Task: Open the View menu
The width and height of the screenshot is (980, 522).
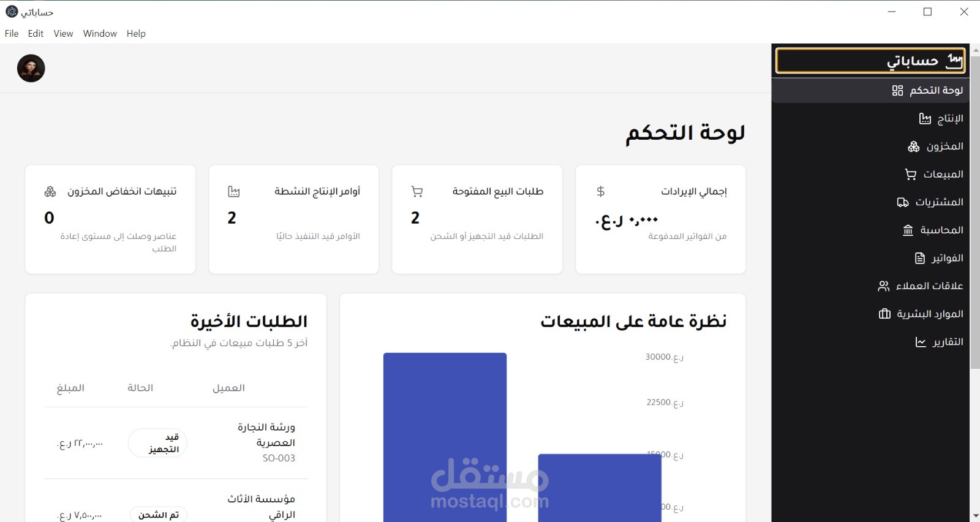Action: point(63,34)
